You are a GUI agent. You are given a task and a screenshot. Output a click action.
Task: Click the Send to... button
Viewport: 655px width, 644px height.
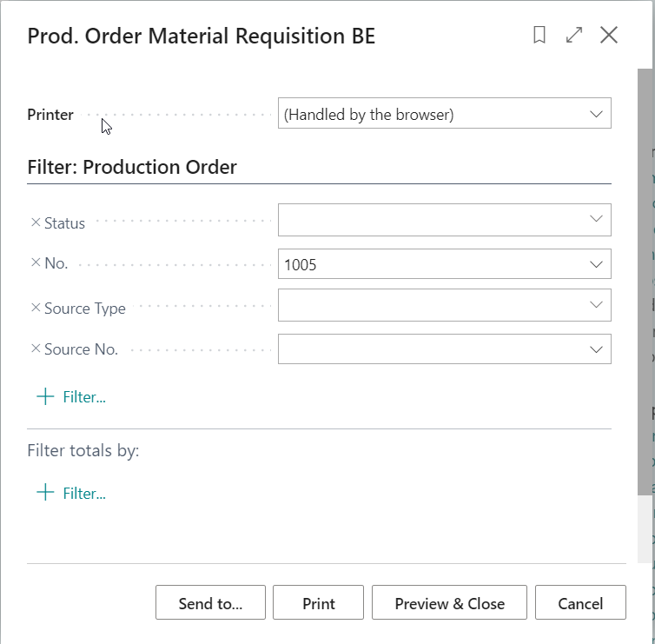210,603
